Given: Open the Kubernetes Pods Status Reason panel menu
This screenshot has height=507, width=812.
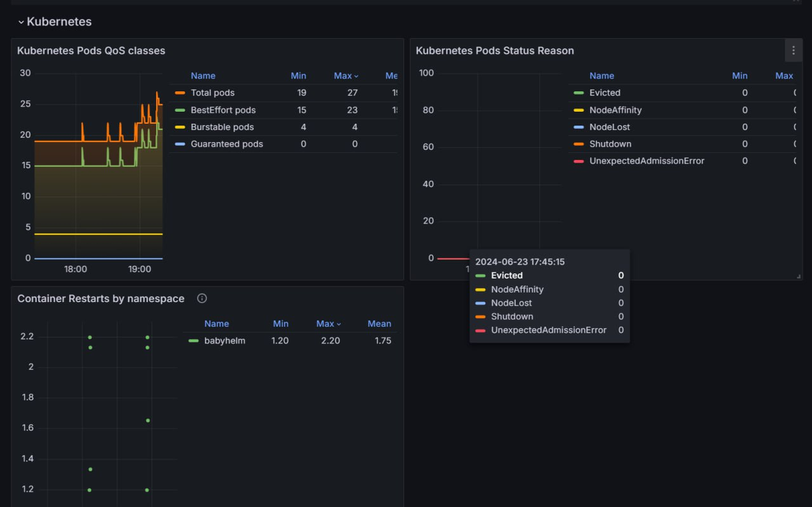Looking at the screenshot, I should pyautogui.click(x=793, y=50).
